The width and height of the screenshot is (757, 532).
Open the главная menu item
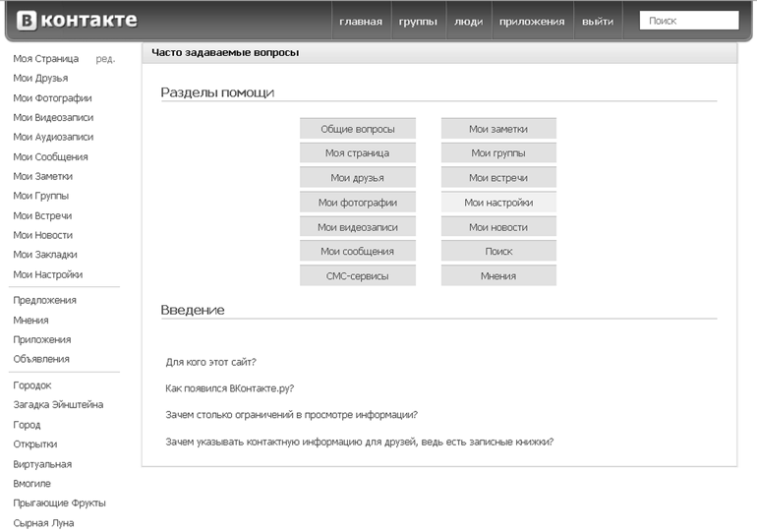tap(361, 22)
